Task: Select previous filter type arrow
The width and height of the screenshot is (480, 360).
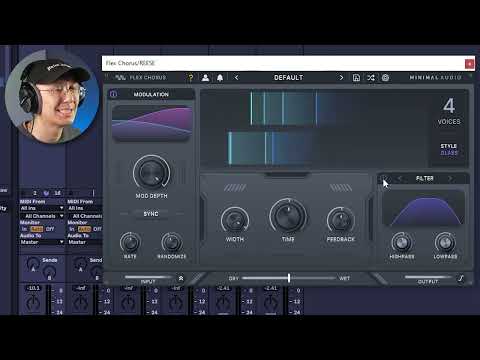Action: click(x=400, y=179)
